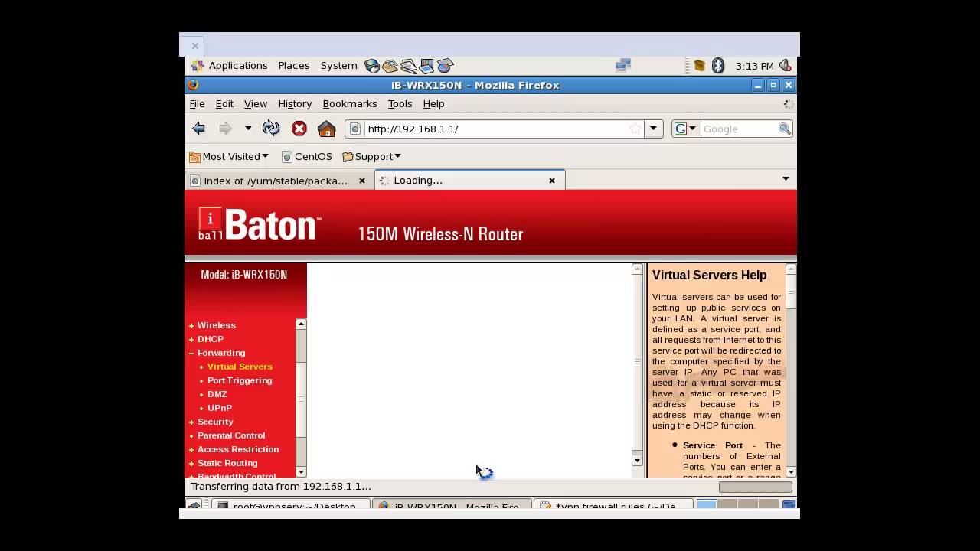980x551 pixels.
Task: Open the Bookmarks menu
Action: pyautogui.click(x=350, y=103)
